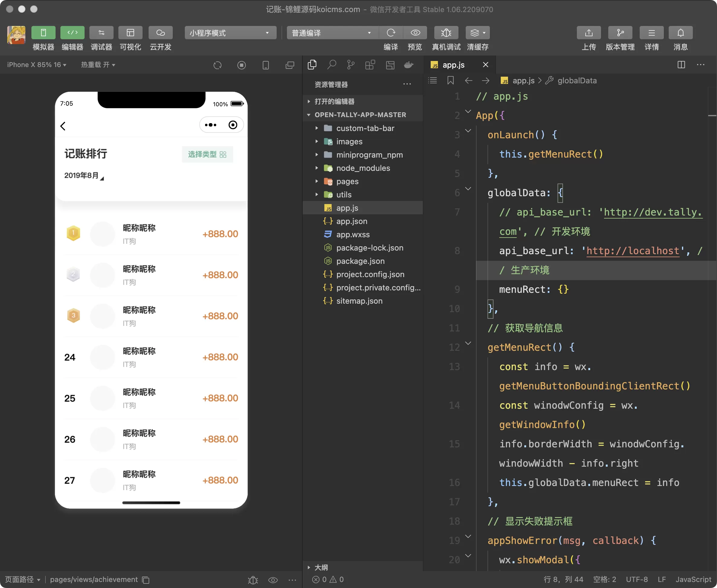This screenshot has height=588, width=717.
Task: Copy the page path pages/views/achievement
Action: coord(146,580)
